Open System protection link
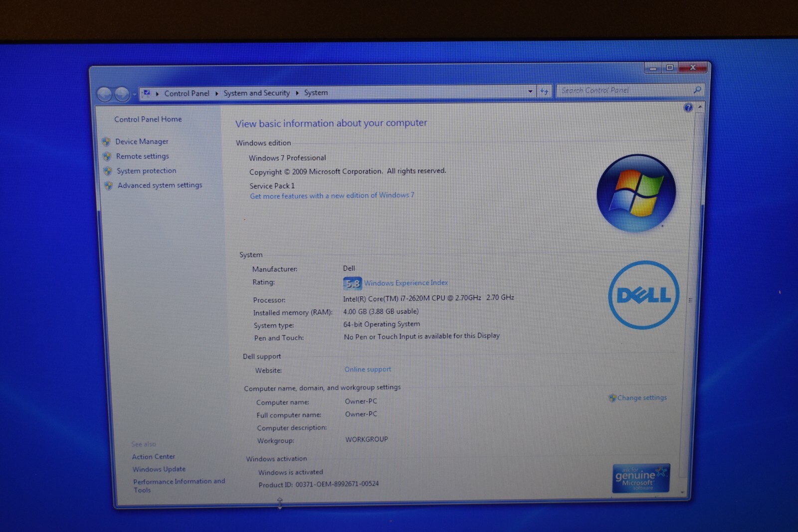The image size is (798, 532). (x=146, y=171)
